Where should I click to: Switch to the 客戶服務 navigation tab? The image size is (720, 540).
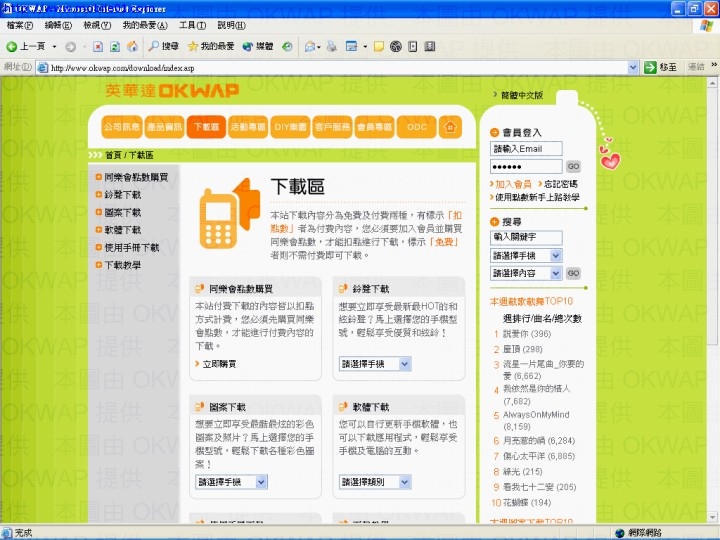click(x=333, y=127)
